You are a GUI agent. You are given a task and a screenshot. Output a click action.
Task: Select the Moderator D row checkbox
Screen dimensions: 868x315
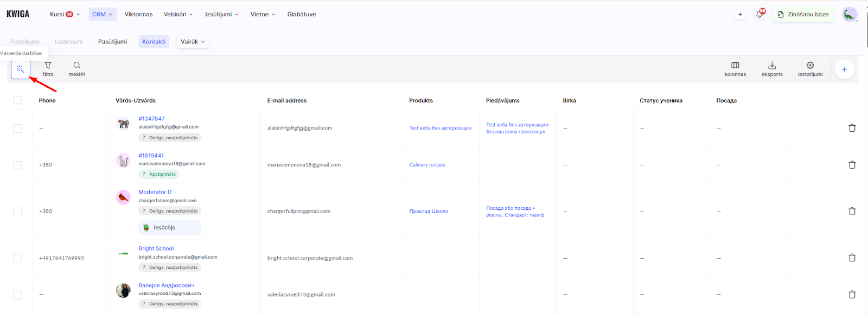18,211
